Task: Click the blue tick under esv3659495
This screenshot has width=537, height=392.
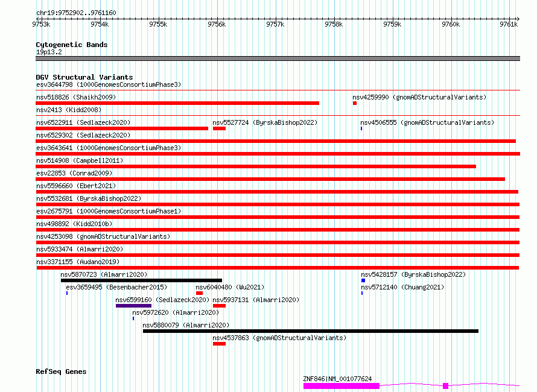Action: tap(67, 293)
